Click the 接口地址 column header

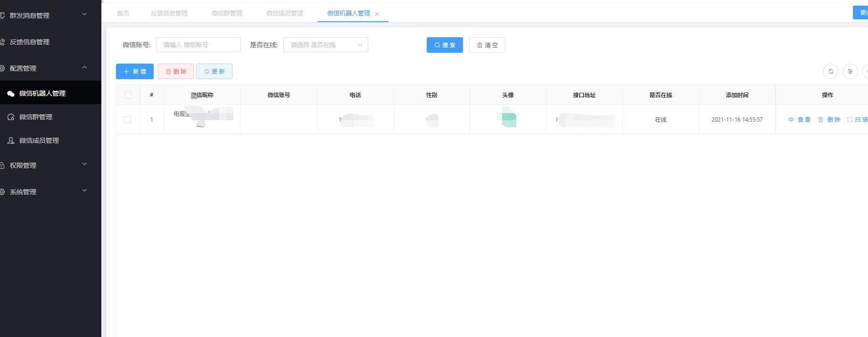coord(584,95)
